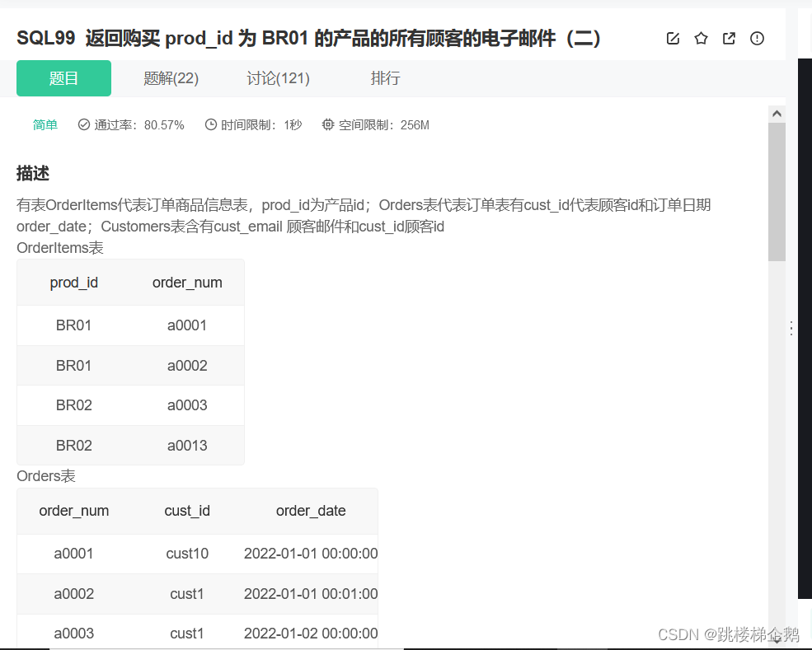Click the report issue exclamation icon

(x=757, y=38)
